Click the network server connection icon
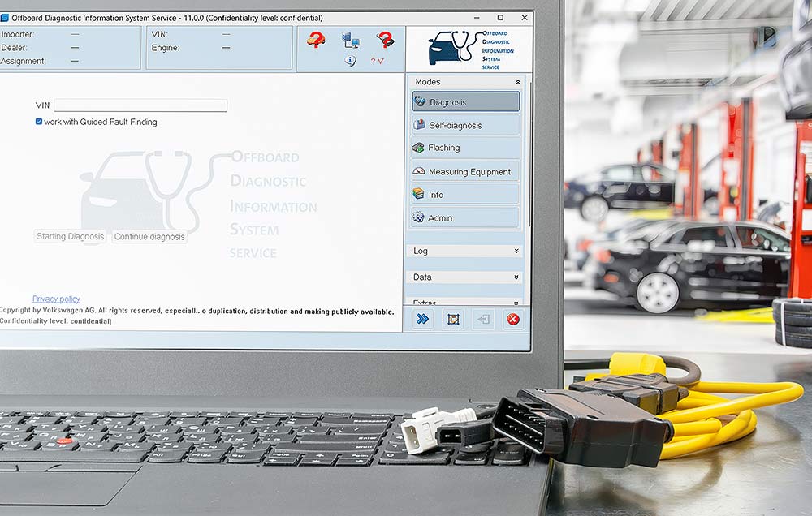This screenshot has height=516, width=812. click(350, 40)
